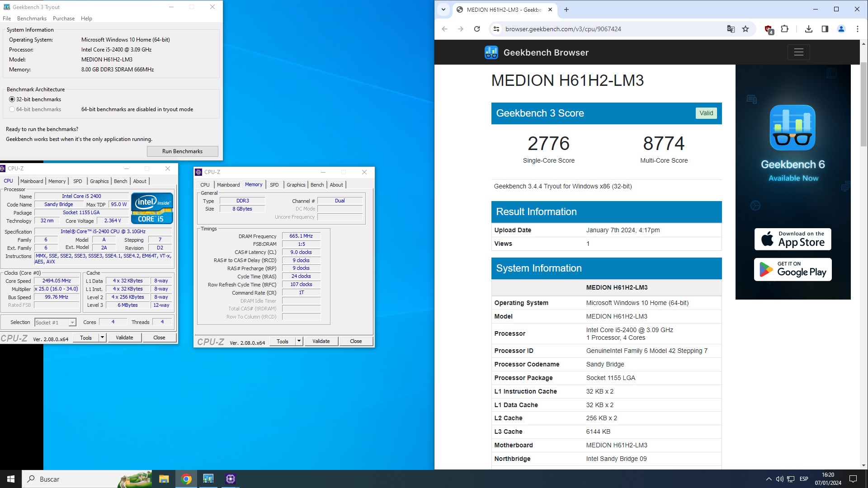Click Validate in left CPU-Z window
The width and height of the screenshot is (868, 488).
point(124,338)
